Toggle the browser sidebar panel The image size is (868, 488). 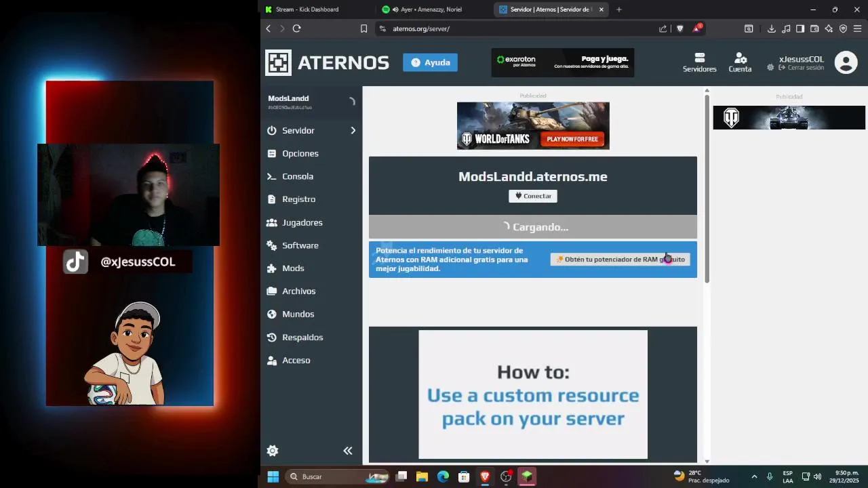coord(800,28)
